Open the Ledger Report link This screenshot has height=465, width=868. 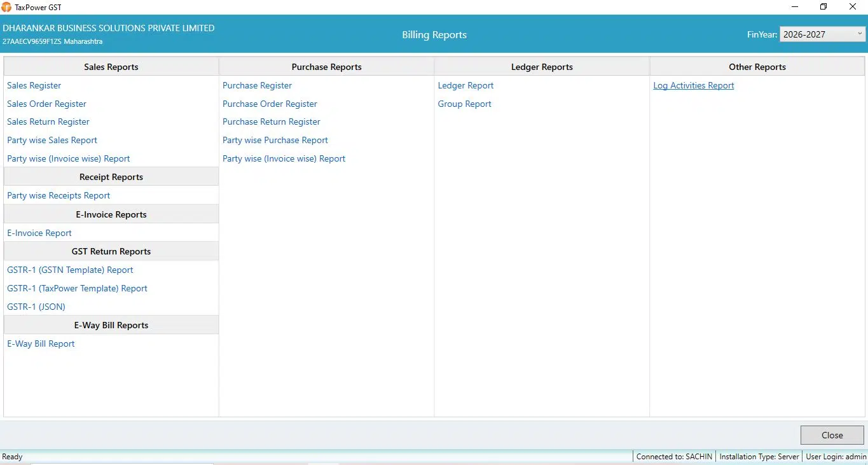[465, 85]
